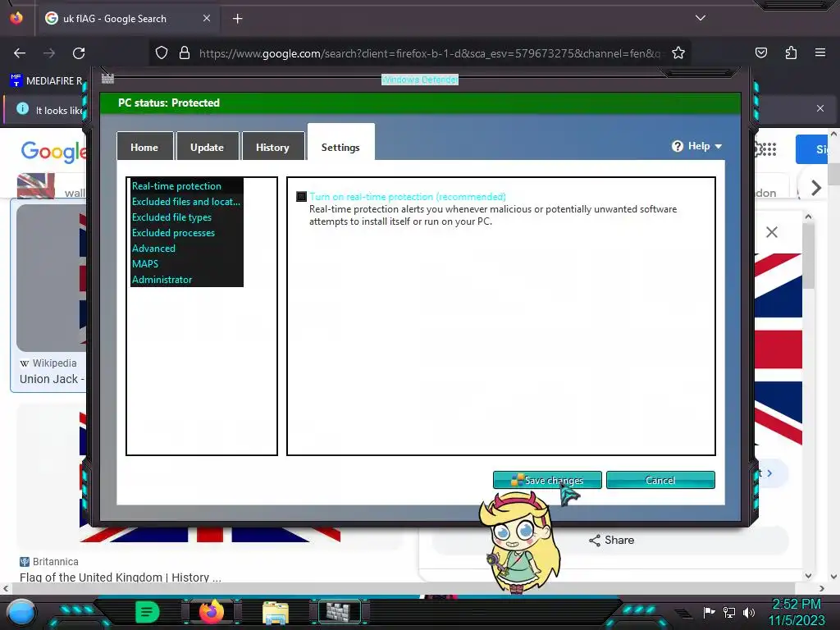This screenshot has height=630, width=840.
Task: Open the Start orb menu
Action: pyautogui.click(x=21, y=612)
